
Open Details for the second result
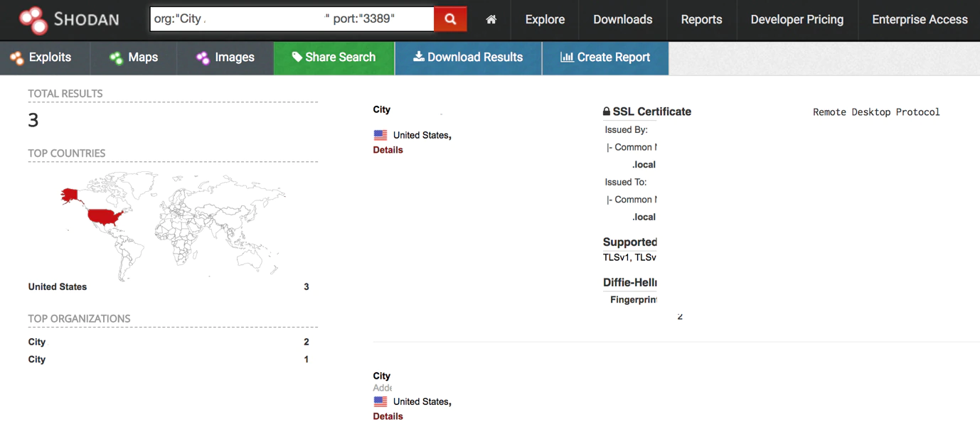pos(388,416)
